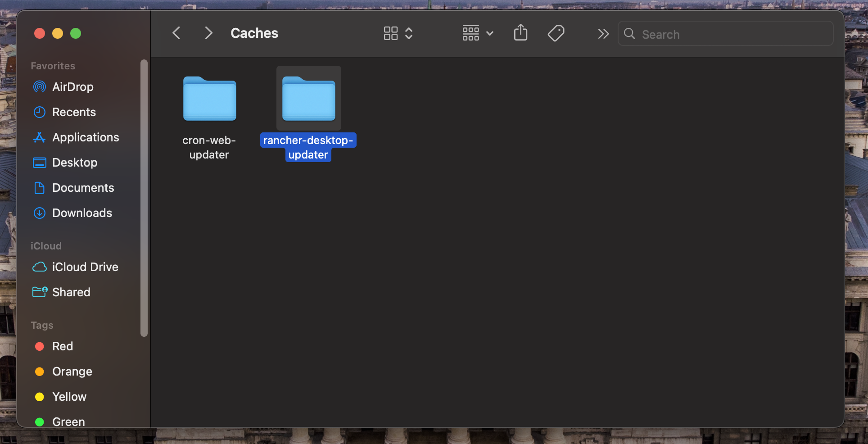Select the Red tag

coord(63,346)
